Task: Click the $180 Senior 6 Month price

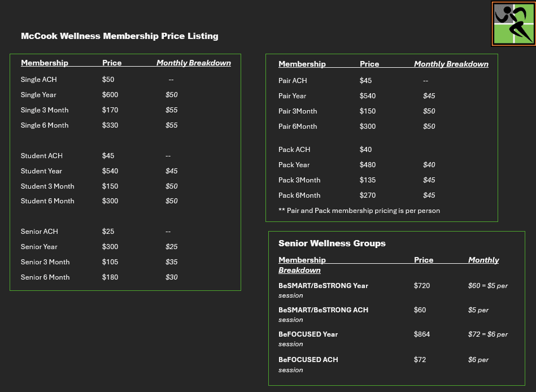Action: pos(110,277)
